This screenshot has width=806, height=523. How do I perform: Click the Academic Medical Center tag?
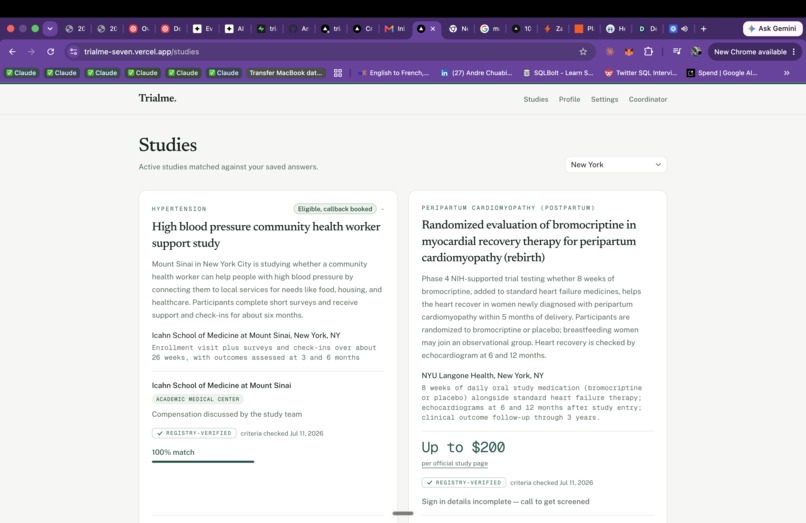click(x=197, y=399)
